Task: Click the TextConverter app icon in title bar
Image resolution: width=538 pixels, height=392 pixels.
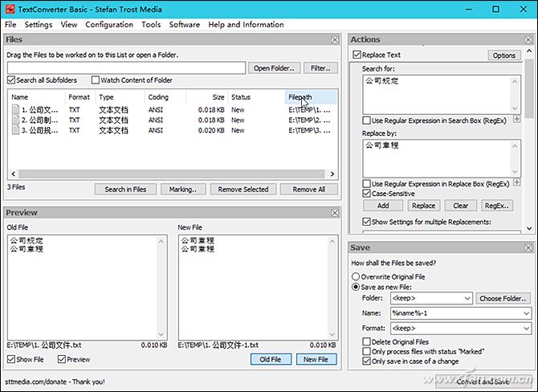Action: pyautogui.click(x=10, y=9)
